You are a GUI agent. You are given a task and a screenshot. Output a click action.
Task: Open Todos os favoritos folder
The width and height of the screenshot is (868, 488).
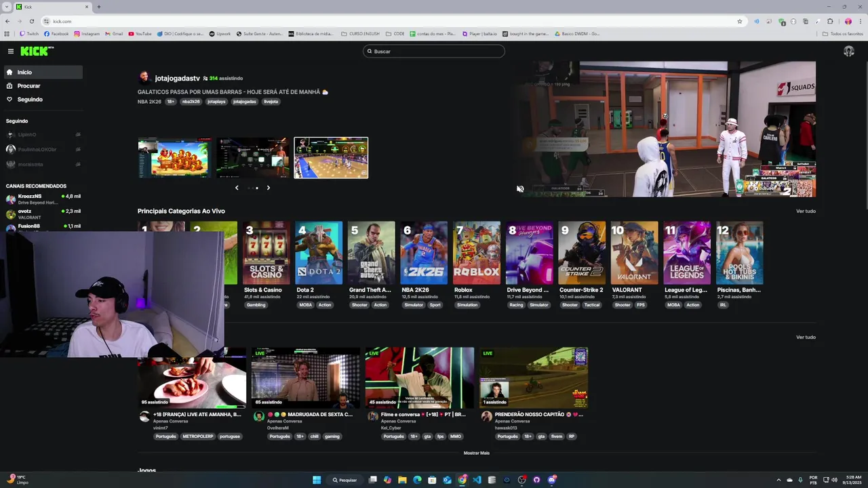843,34
